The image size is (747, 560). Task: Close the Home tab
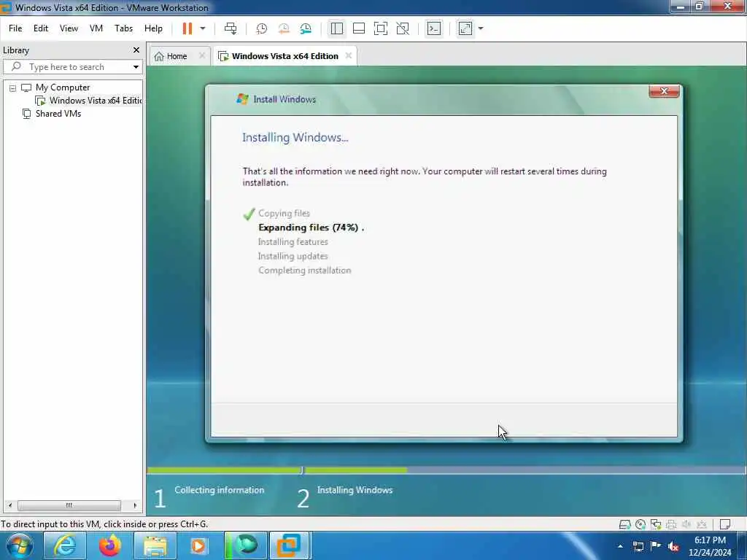pos(202,55)
